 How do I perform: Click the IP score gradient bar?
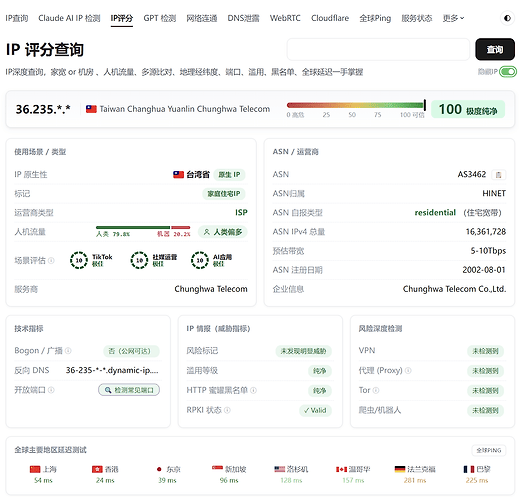point(355,105)
